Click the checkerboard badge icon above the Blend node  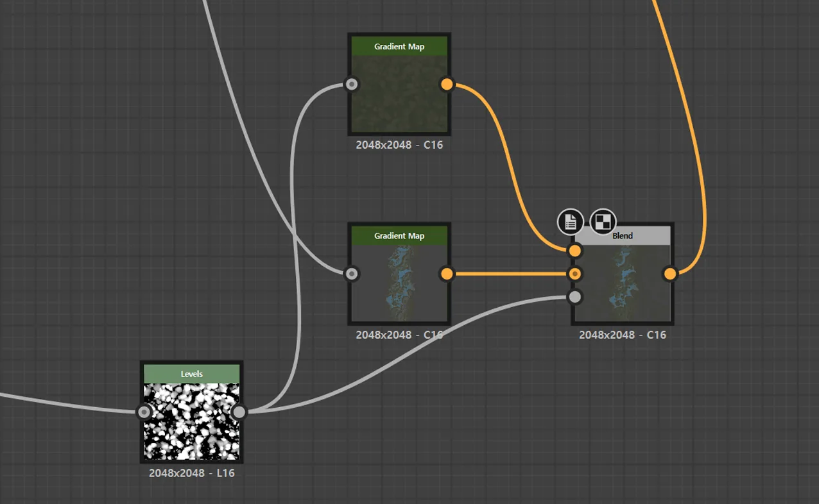(603, 222)
